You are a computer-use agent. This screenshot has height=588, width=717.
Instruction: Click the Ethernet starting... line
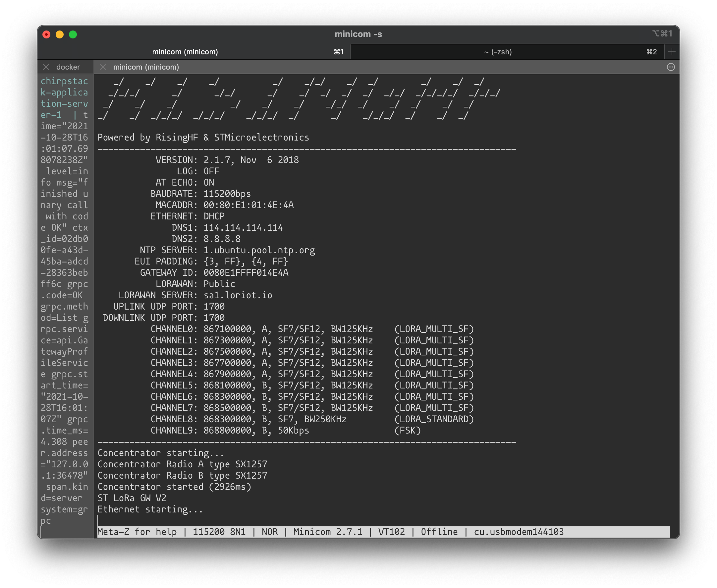[x=150, y=509]
